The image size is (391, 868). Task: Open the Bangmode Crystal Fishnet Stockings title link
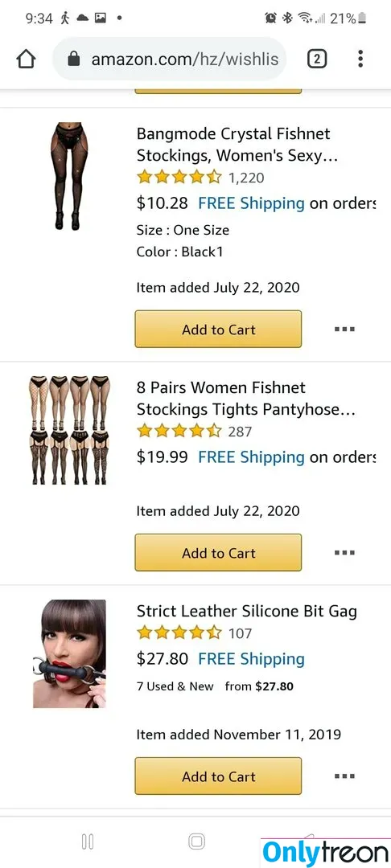[237, 145]
